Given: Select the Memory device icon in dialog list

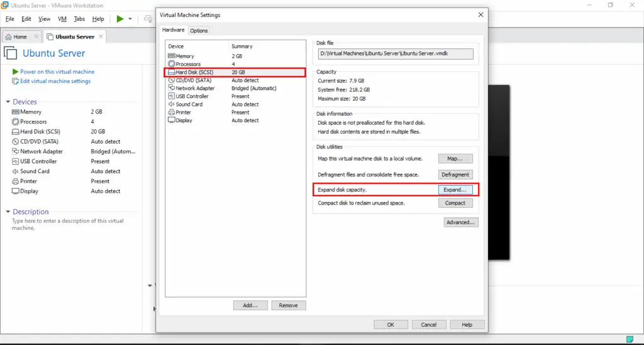Looking at the screenshot, I should (172, 56).
